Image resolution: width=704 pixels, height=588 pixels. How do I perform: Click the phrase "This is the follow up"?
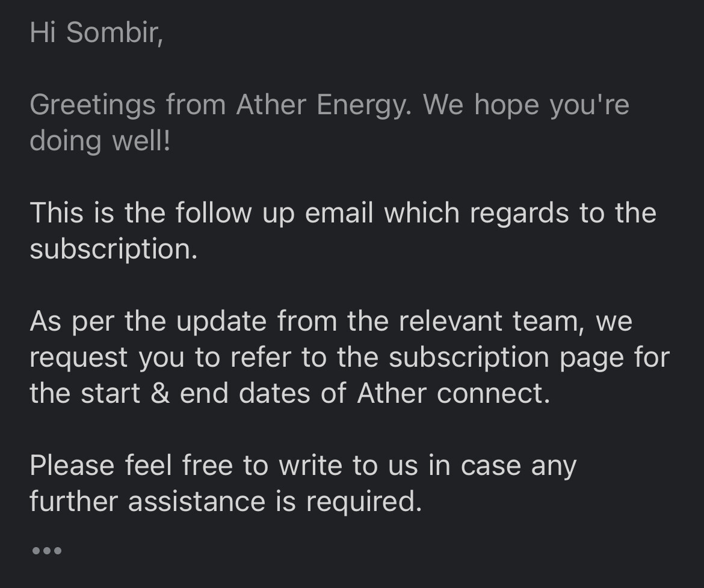coord(162,213)
